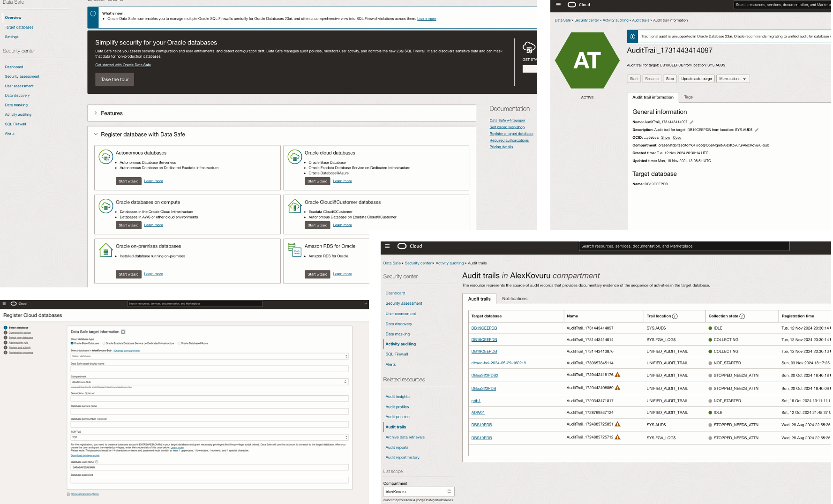Click the Amazon RDS for Oracle icon

295,250
